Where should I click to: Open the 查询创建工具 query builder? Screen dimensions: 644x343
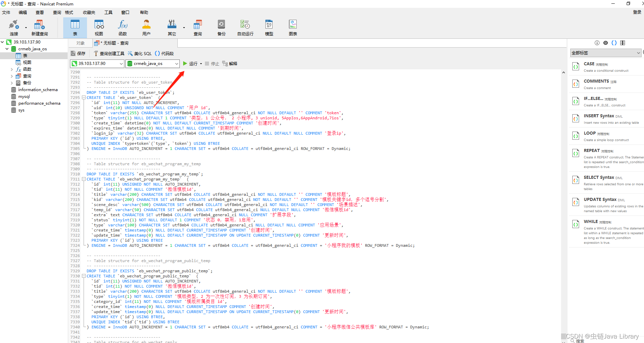(109, 53)
